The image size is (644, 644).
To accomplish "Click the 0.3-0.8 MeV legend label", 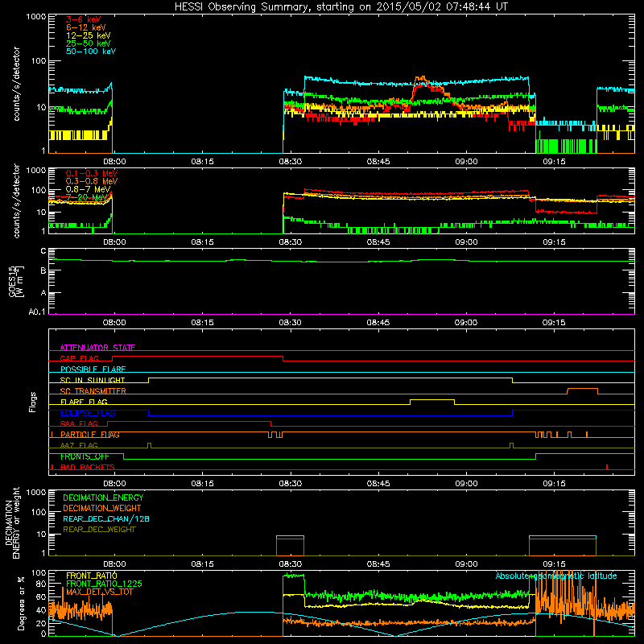I will [x=92, y=181].
